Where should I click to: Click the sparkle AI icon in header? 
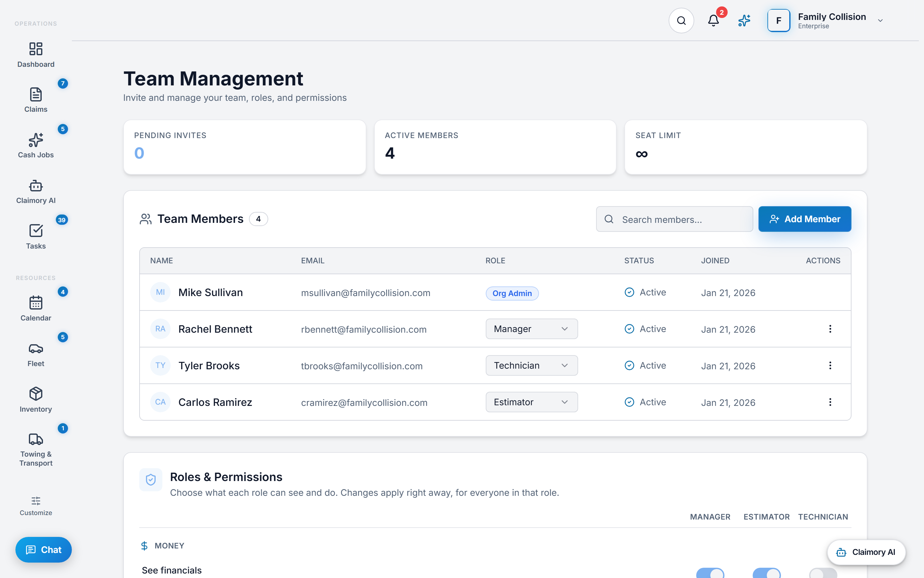(x=744, y=21)
